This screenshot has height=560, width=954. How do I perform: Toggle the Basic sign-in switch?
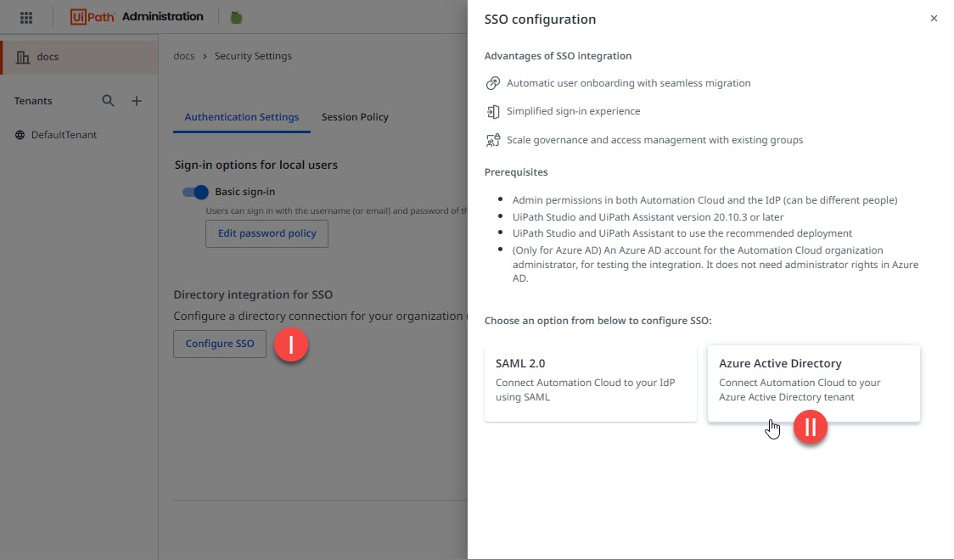195,192
